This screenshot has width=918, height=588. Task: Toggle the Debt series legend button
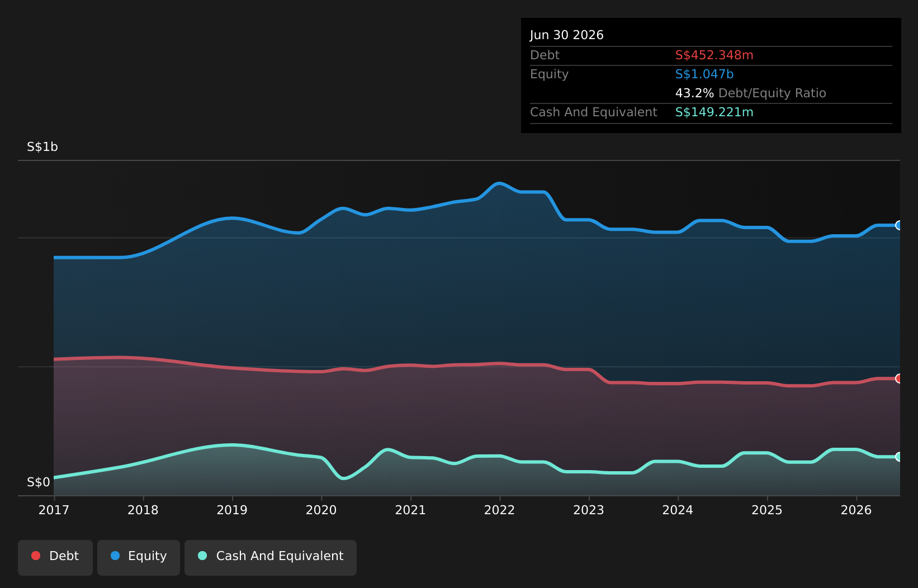click(55, 557)
